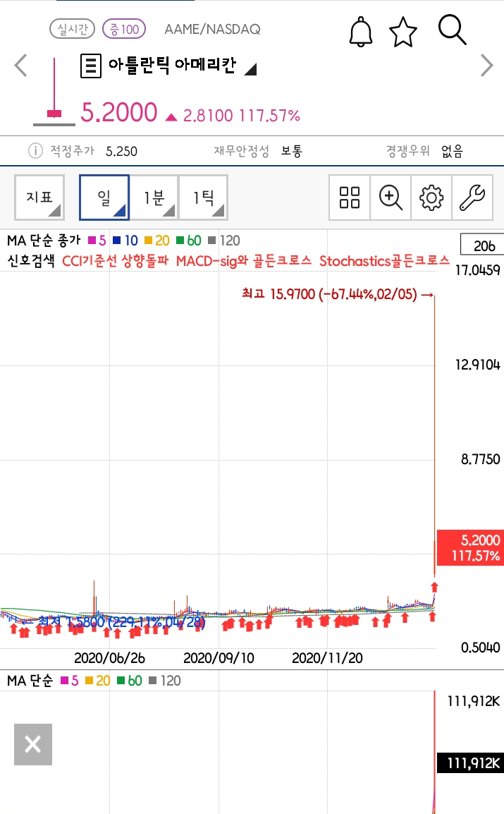Image resolution: width=504 pixels, height=814 pixels.
Task: Click 'CCI기준선 상향돌파' signal text
Action: point(115,260)
